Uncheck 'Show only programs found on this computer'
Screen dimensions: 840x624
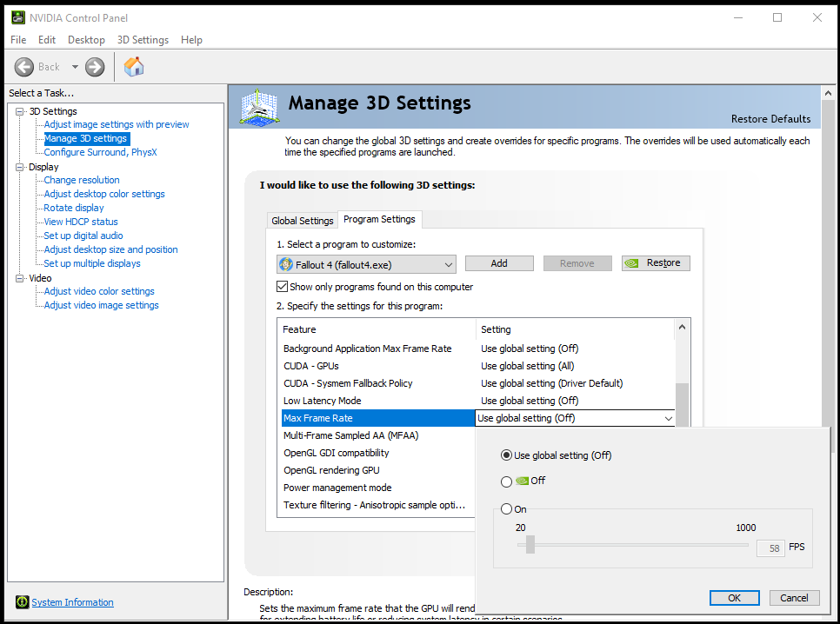tap(283, 287)
